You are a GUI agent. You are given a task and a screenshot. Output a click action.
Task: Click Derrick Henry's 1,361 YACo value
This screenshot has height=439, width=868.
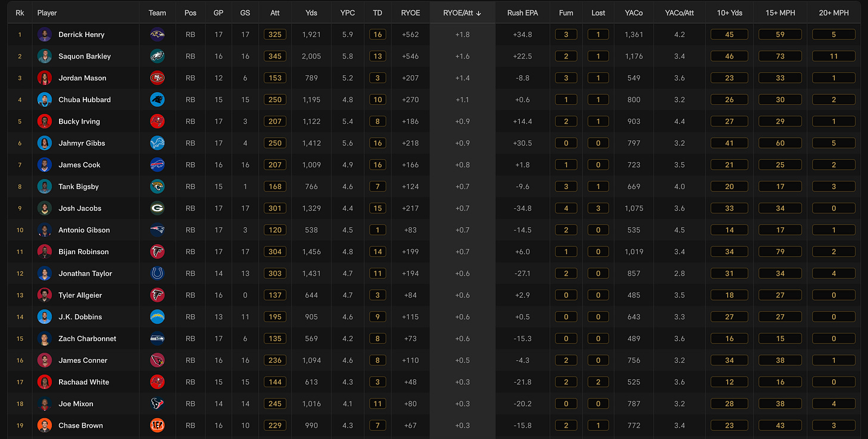coord(634,35)
